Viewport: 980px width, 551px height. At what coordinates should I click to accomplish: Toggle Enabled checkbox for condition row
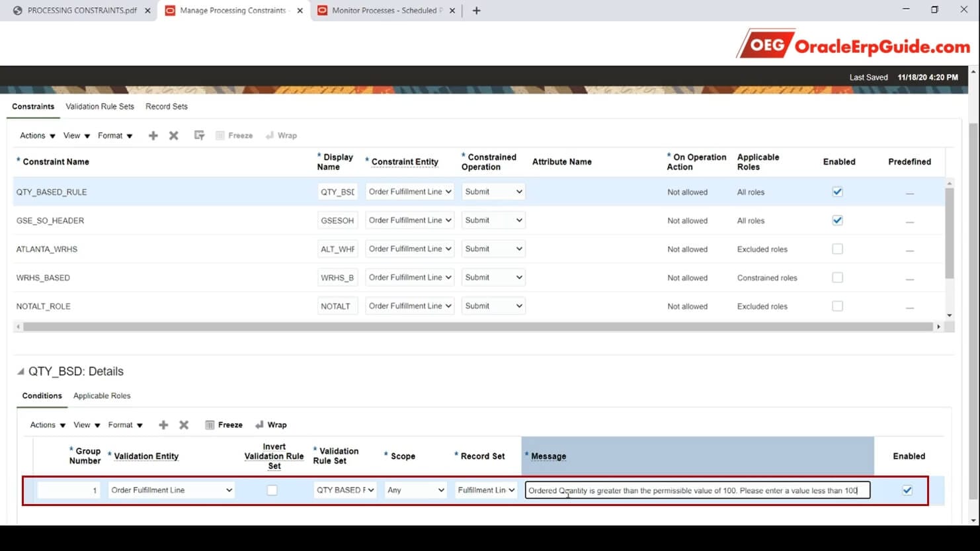click(907, 490)
